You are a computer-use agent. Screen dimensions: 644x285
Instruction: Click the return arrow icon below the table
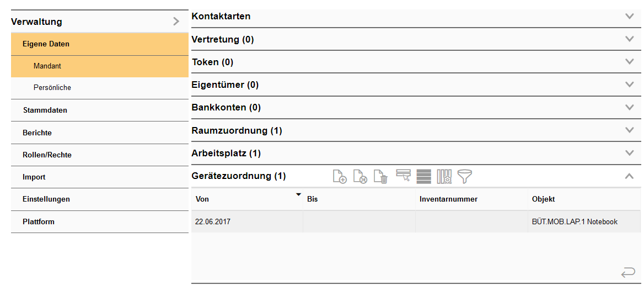(x=627, y=272)
